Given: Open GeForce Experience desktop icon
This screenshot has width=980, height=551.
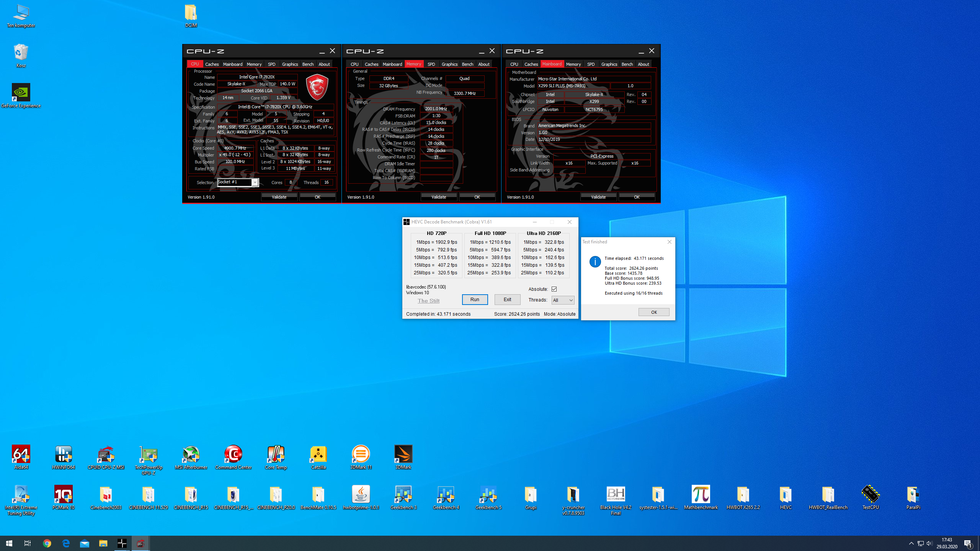Looking at the screenshot, I should tap(21, 96).
